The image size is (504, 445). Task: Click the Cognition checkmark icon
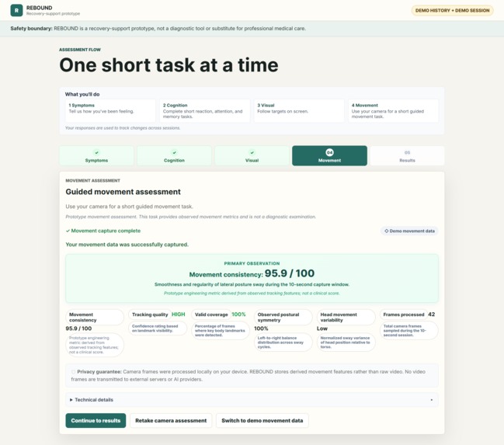point(174,152)
